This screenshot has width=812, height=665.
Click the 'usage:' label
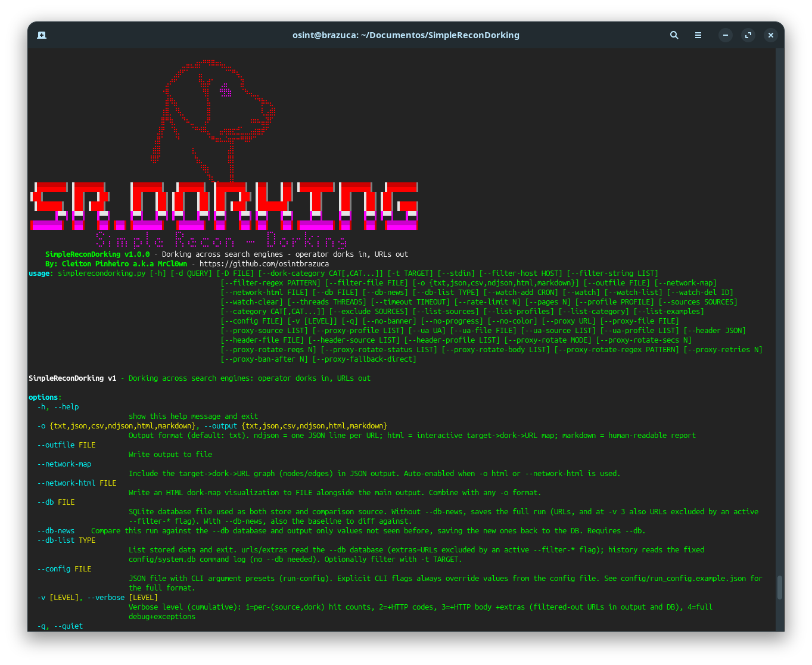(x=41, y=274)
